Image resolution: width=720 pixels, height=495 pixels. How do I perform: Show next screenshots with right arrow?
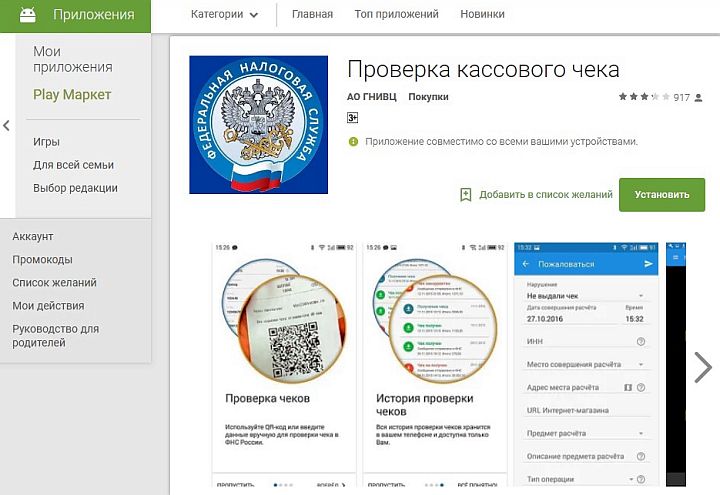point(703,367)
